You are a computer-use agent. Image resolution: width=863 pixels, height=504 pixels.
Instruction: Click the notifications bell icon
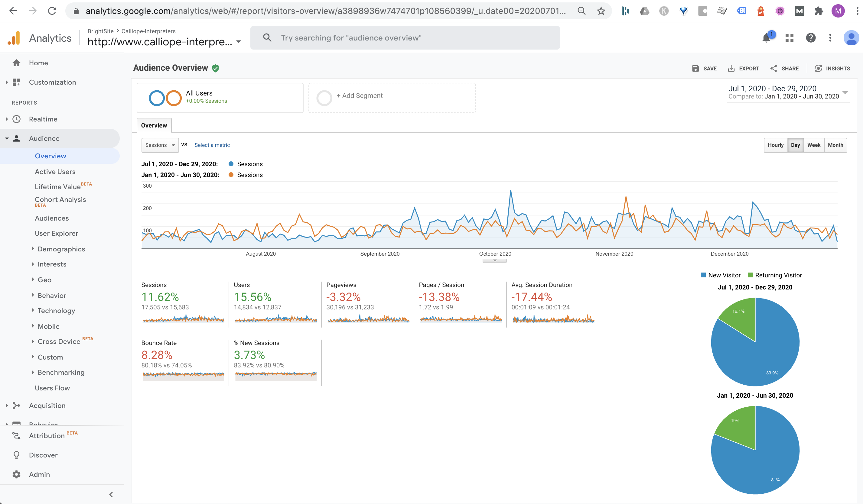click(x=767, y=38)
